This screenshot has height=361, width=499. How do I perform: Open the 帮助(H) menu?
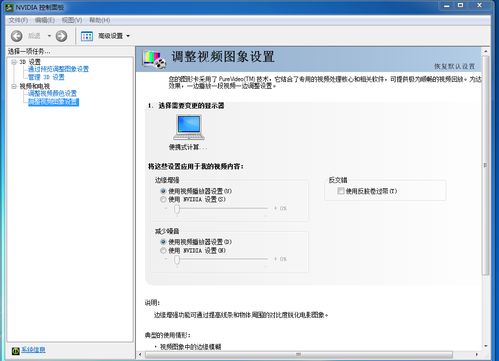[99, 20]
